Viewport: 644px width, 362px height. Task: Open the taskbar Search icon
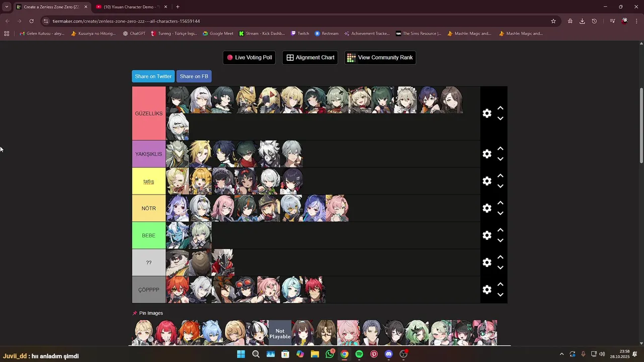click(x=256, y=354)
